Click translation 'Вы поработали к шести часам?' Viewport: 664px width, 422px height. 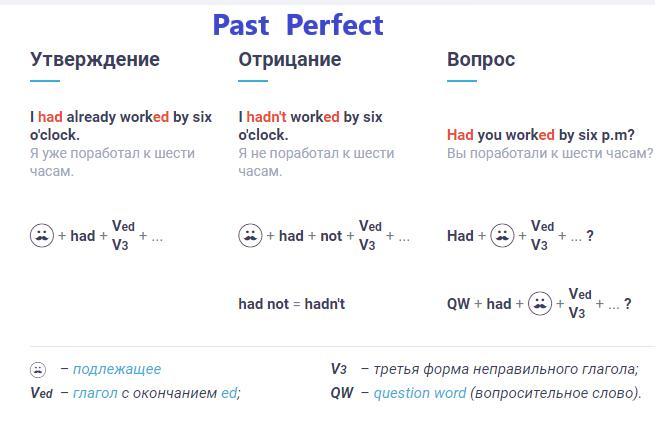[550, 153]
